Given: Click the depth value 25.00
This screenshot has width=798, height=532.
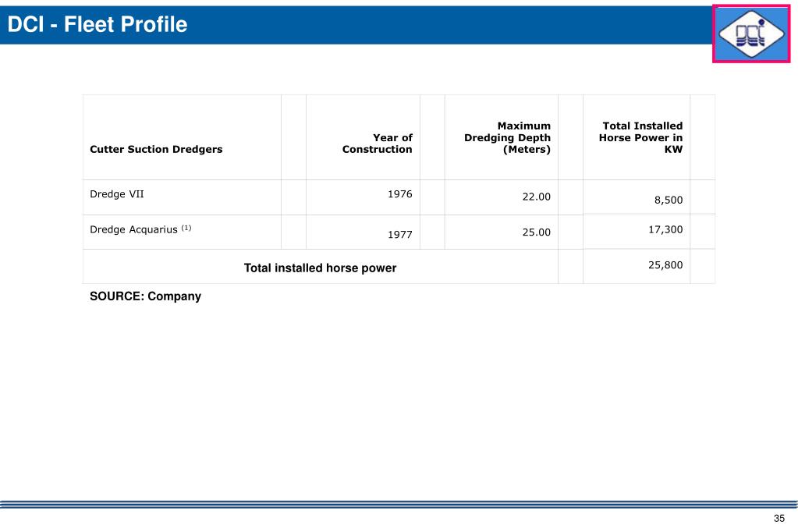Looking at the screenshot, I should pos(537,232).
